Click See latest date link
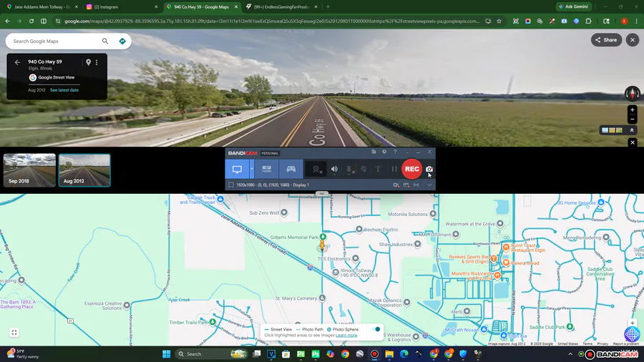Image resolution: width=644 pixels, height=362 pixels. point(64,90)
